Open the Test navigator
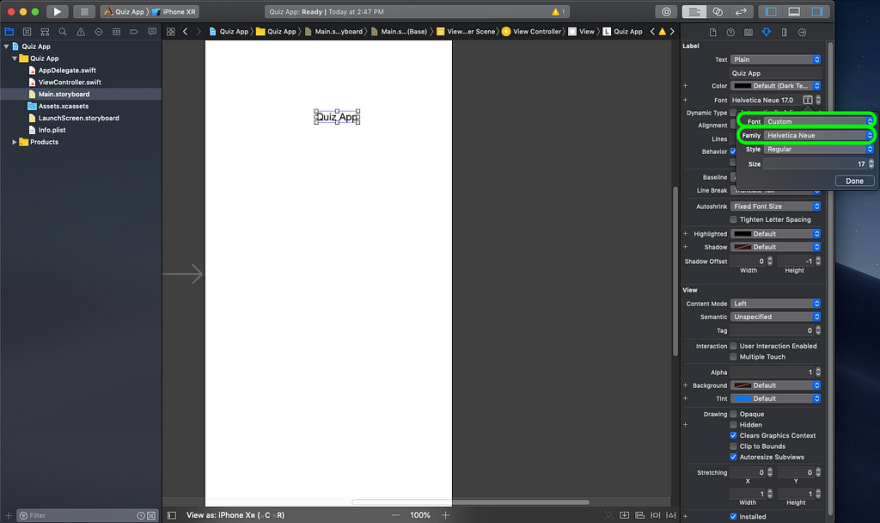The width and height of the screenshot is (880, 523). coord(99,32)
